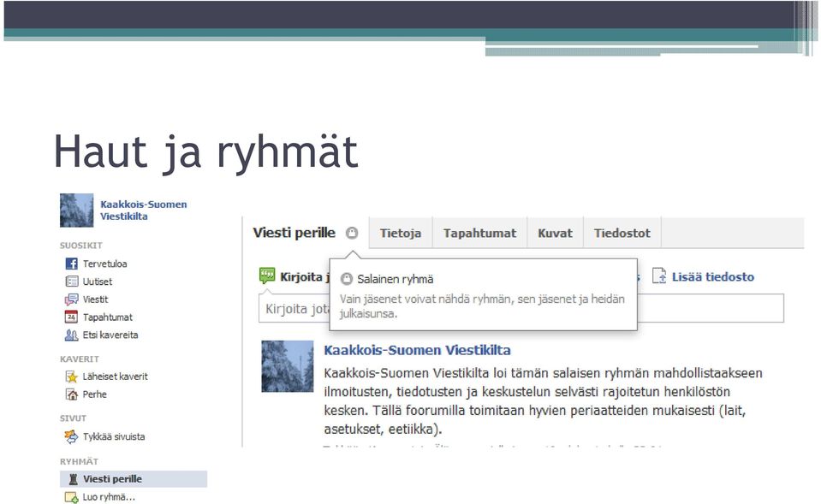Screen dimensions: 821x504
Task: Open Viestit from the sidebar
Action: click(95, 299)
